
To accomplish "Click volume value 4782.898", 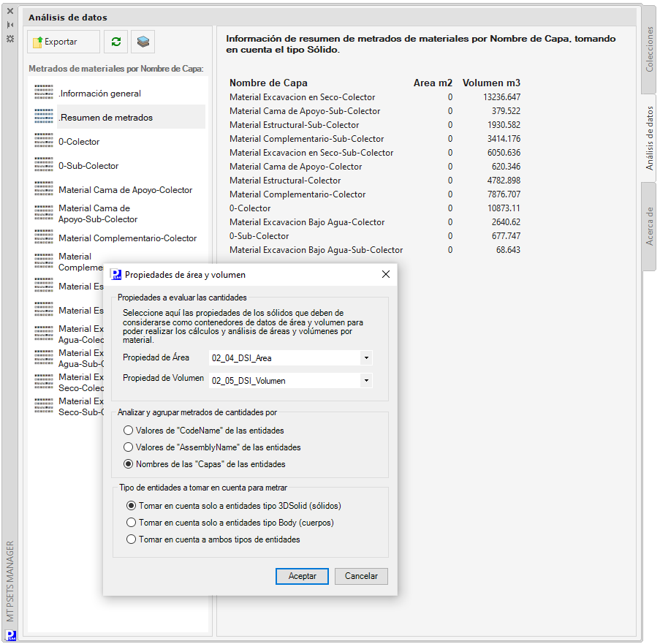I will [504, 181].
